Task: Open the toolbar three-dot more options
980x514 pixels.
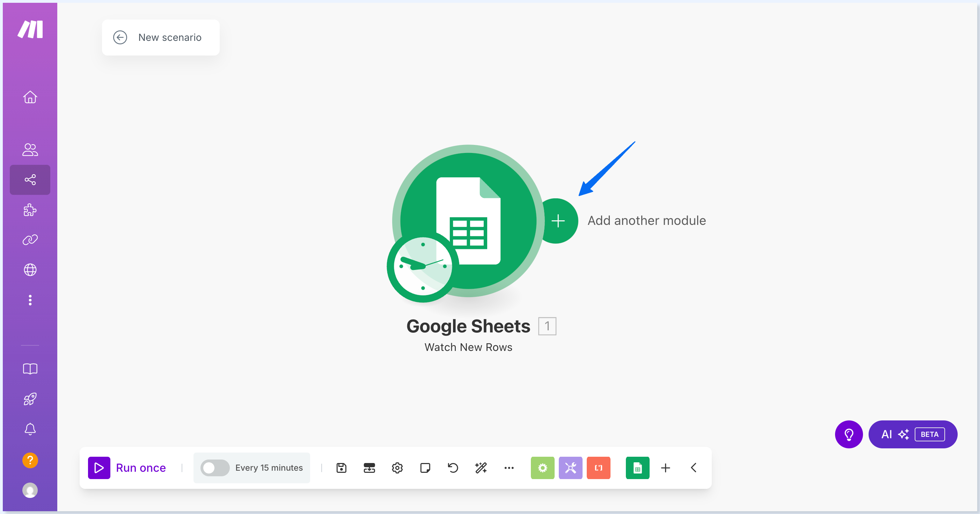Action: point(509,468)
